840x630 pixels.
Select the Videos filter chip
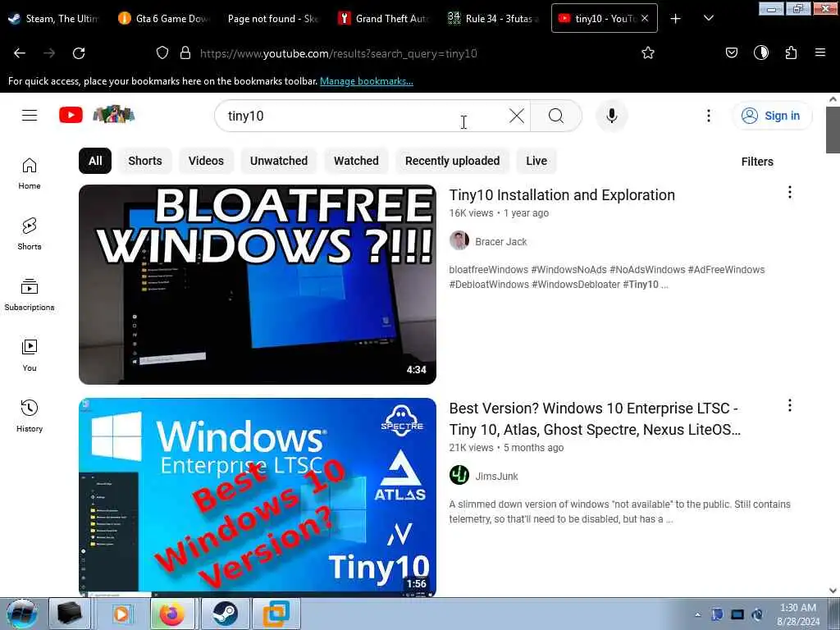point(206,161)
